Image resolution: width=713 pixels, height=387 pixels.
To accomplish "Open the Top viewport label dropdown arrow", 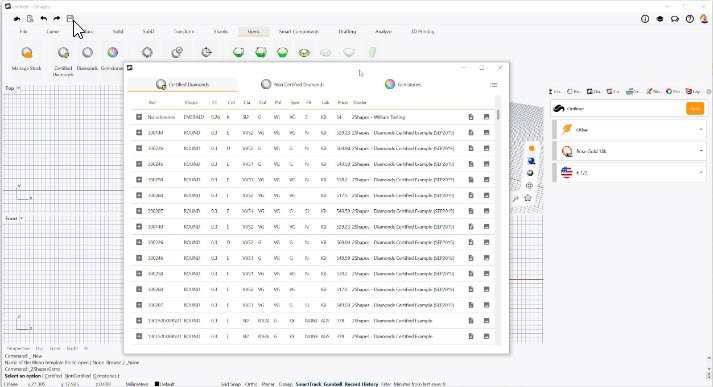I will [x=19, y=88].
